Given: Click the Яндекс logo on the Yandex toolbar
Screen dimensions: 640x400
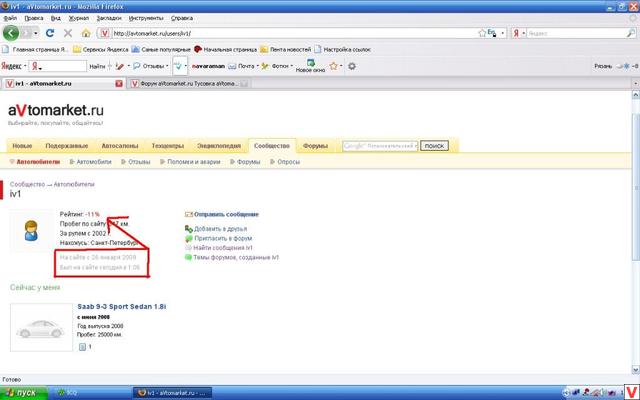Looking at the screenshot, I should pyautogui.click(x=11, y=66).
